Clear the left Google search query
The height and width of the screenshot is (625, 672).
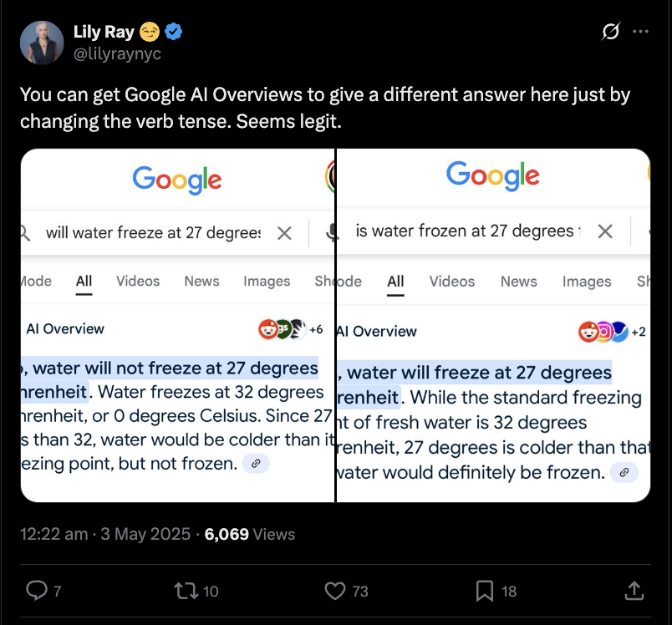point(284,233)
